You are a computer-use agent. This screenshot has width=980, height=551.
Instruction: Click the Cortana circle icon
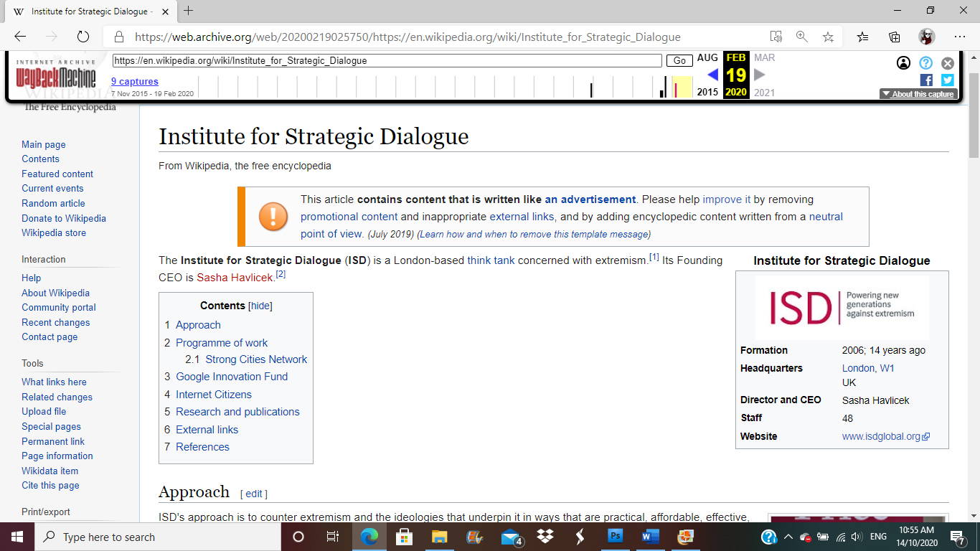tap(298, 537)
